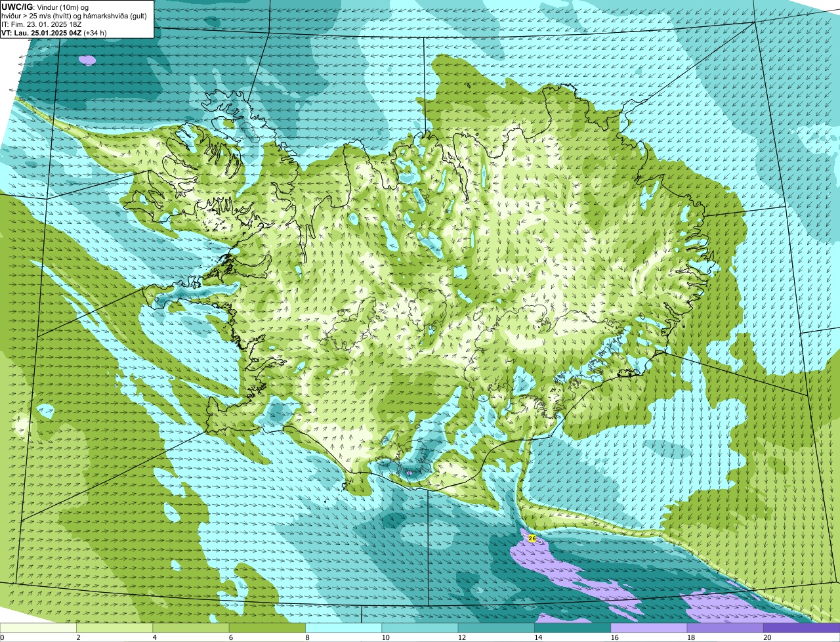The height and width of the screenshot is (642, 840).
Task: Click the legend label '4'
Action: point(154,637)
